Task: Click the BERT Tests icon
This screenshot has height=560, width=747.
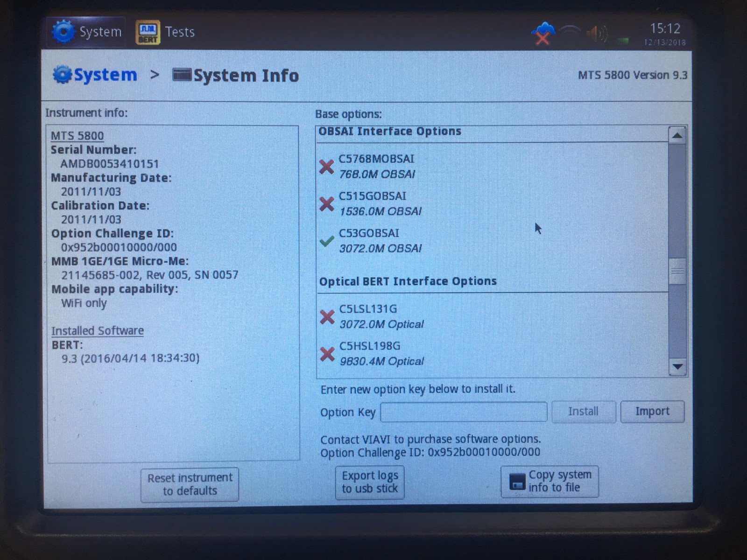Action: (x=147, y=31)
